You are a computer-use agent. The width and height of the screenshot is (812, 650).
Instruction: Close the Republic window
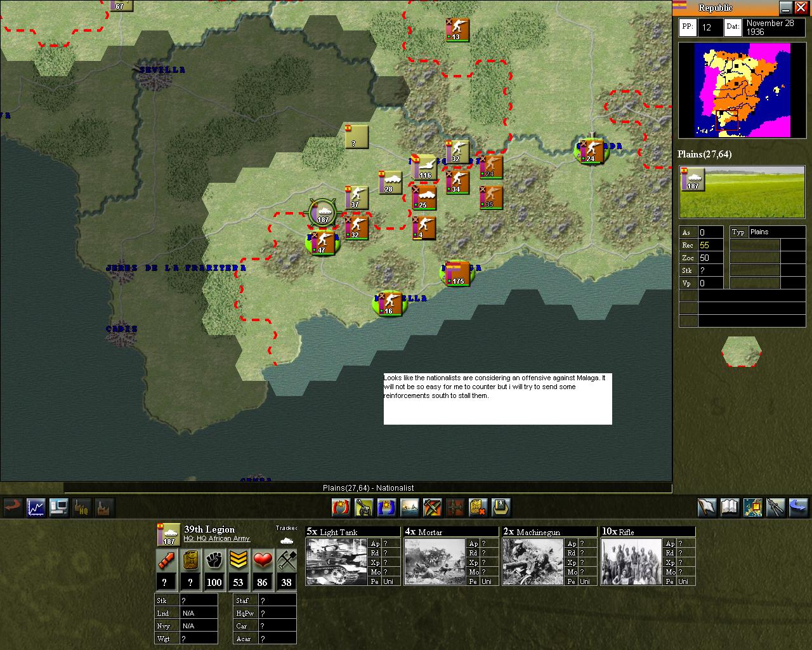pos(801,8)
